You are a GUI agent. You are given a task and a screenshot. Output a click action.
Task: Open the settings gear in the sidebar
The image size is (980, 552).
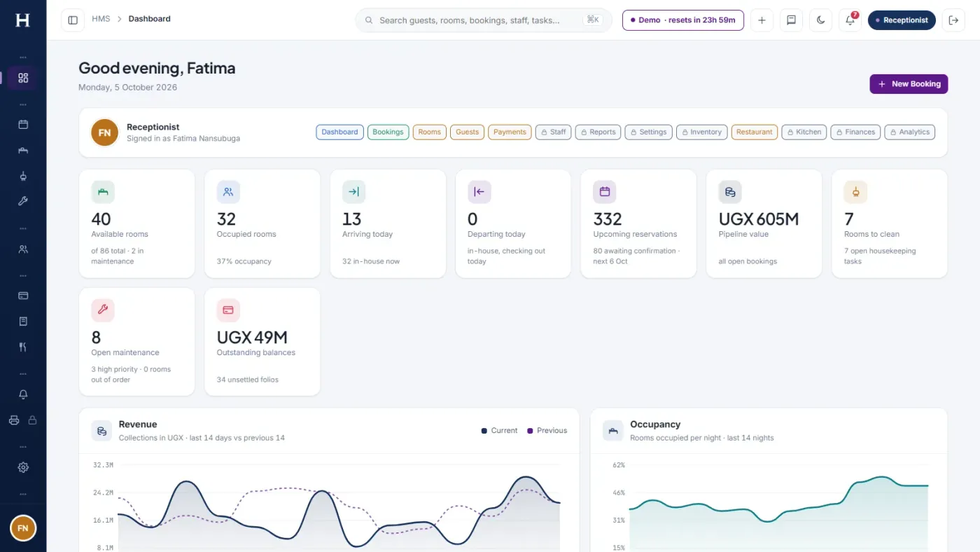(23, 467)
